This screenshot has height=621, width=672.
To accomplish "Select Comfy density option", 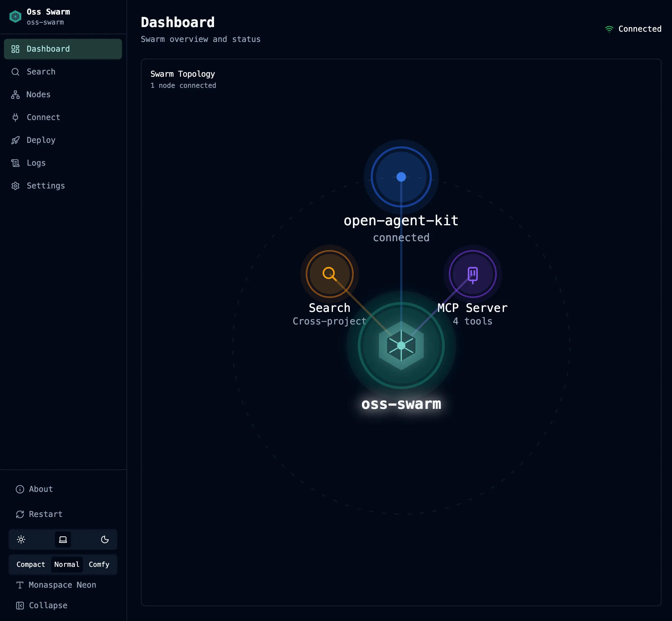I will point(99,565).
